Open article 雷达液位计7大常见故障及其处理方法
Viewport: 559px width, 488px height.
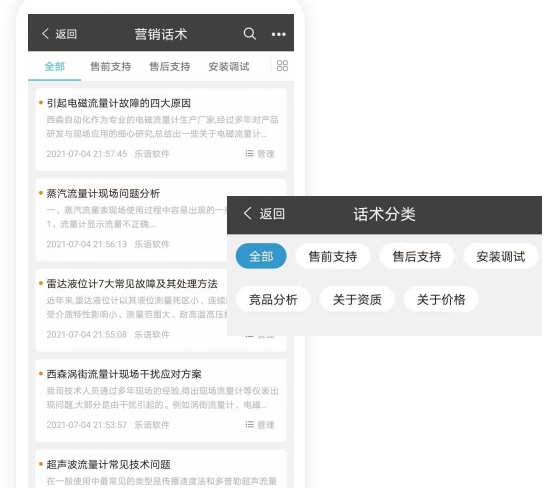[x=132, y=284]
